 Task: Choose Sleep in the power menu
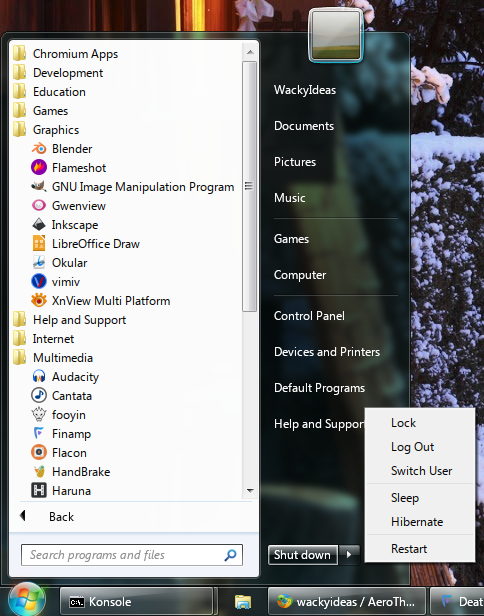420,498
